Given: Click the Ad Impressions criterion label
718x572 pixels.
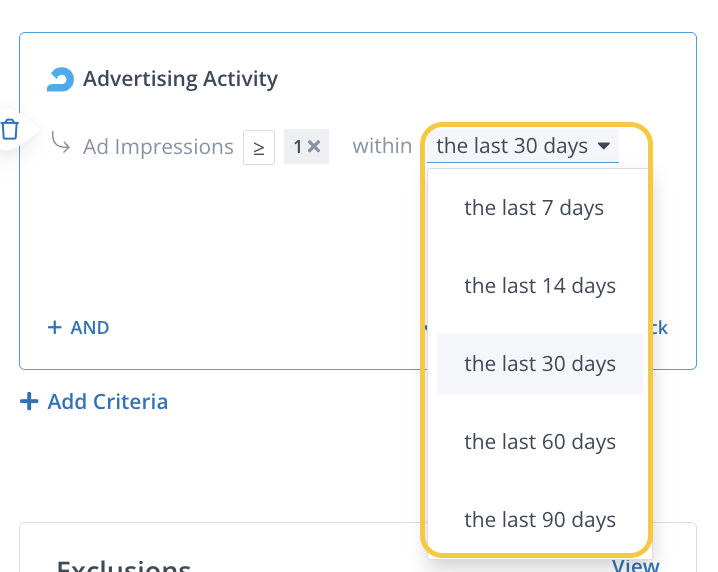Looking at the screenshot, I should [158, 147].
